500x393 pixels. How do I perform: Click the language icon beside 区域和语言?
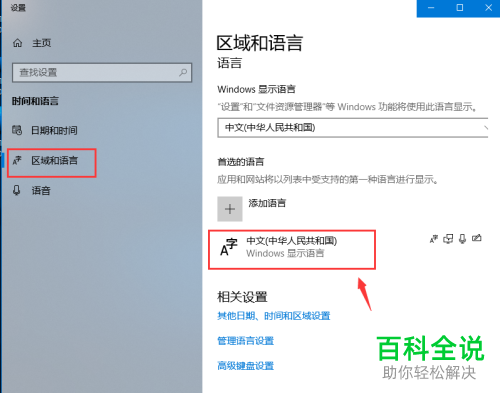(x=17, y=161)
